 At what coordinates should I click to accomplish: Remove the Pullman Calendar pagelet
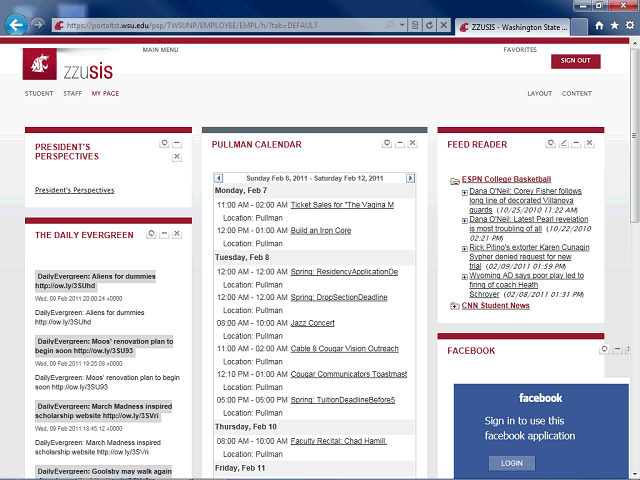click(x=413, y=143)
